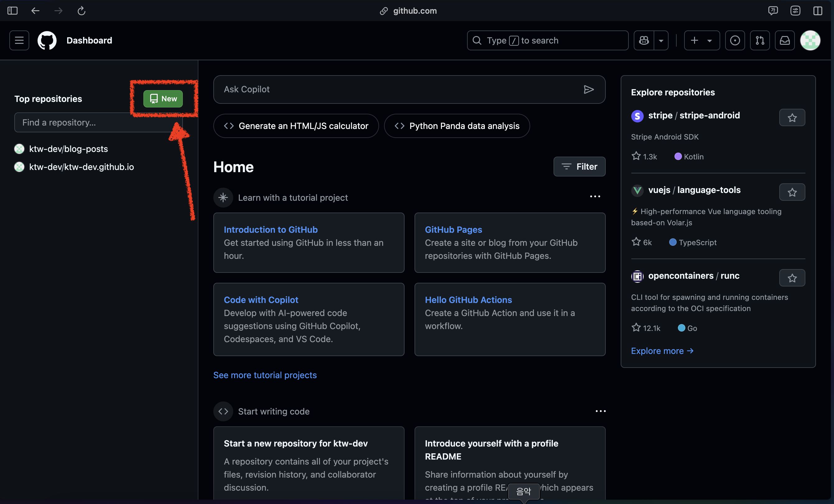Open language-tools repository link
Screen dimensions: 834x504
[709, 190]
